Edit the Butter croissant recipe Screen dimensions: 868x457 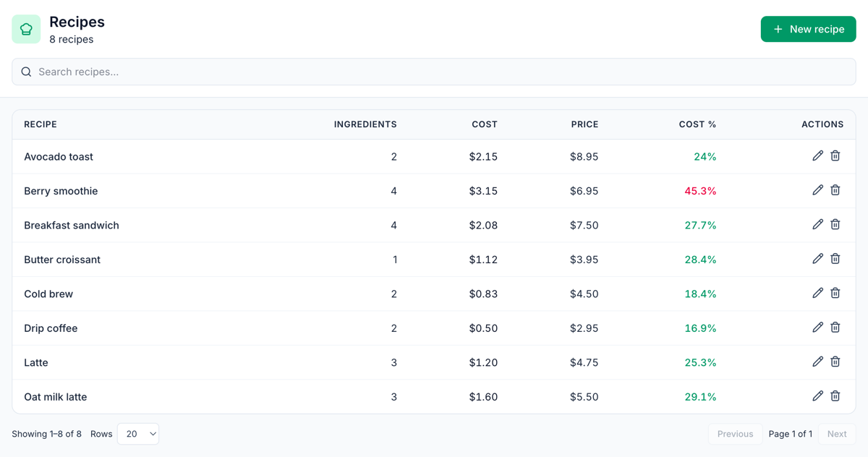(817, 259)
